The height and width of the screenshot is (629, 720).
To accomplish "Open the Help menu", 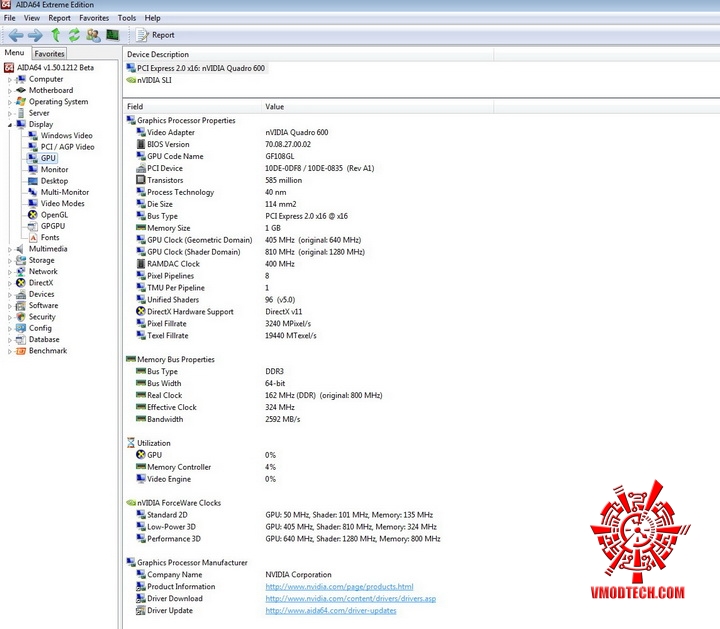I will (x=152, y=18).
